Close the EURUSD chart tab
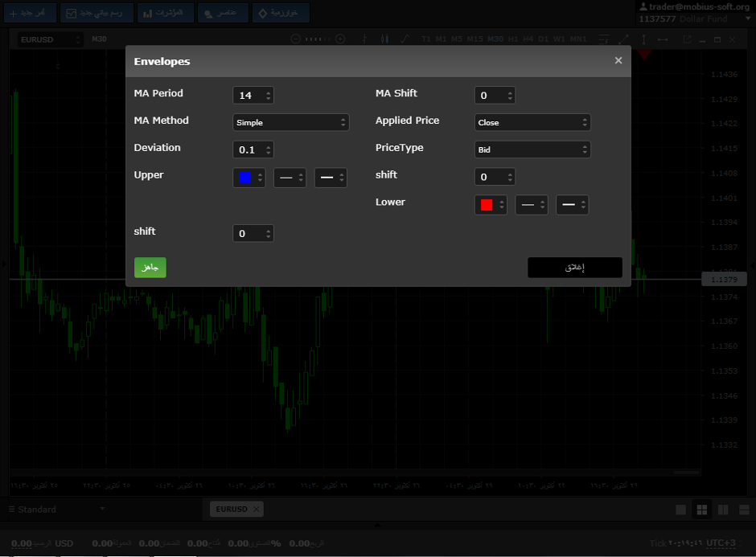Screen dimensions: 756x557 [x=257, y=509]
